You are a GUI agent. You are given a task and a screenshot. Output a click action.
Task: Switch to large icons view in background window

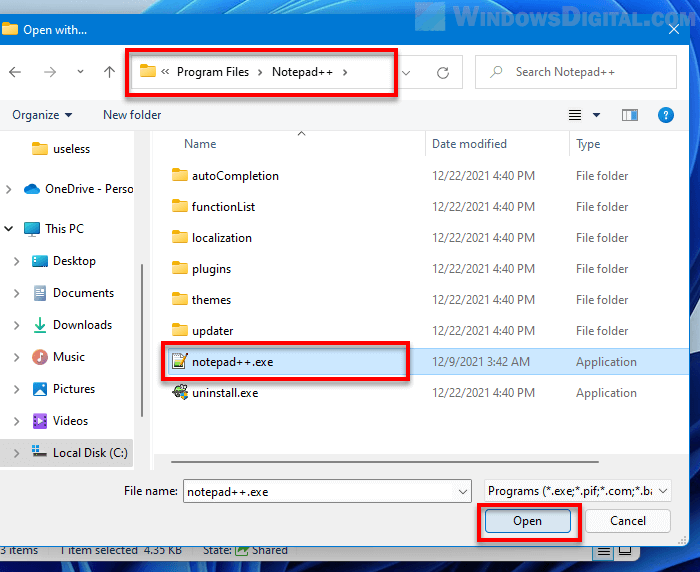tap(625, 551)
